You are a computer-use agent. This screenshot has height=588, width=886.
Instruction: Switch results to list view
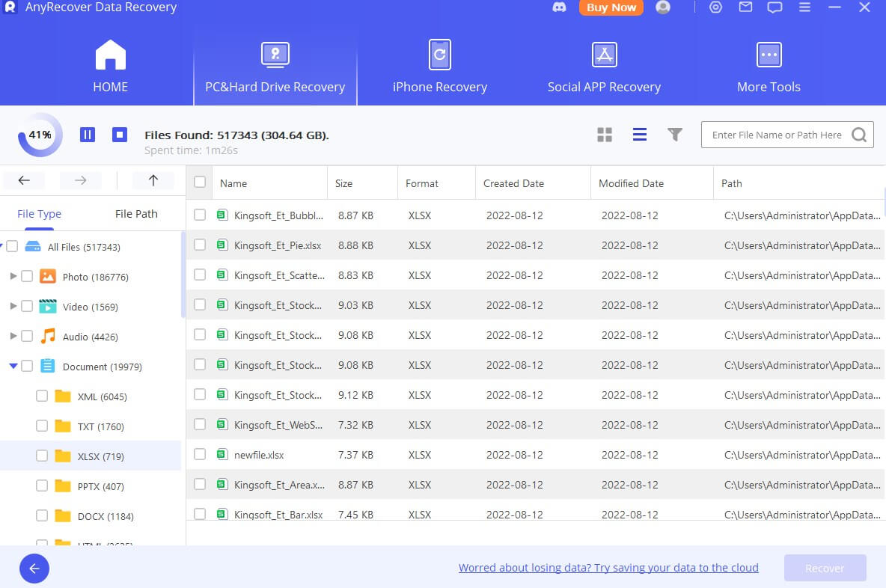click(640, 135)
